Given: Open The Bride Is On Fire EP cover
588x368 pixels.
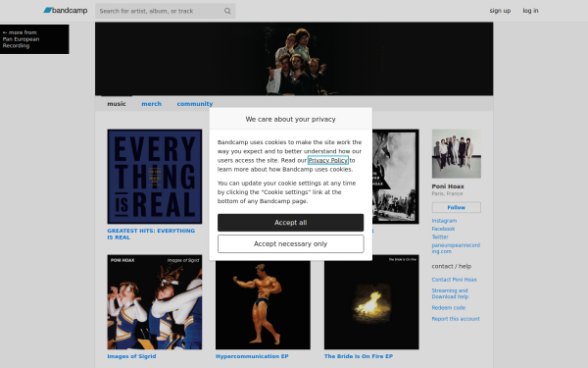Looking at the screenshot, I should (x=371, y=302).
